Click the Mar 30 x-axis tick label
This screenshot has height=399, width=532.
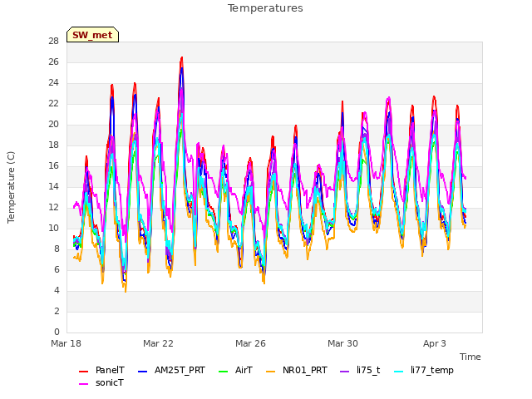(x=342, y=343)
